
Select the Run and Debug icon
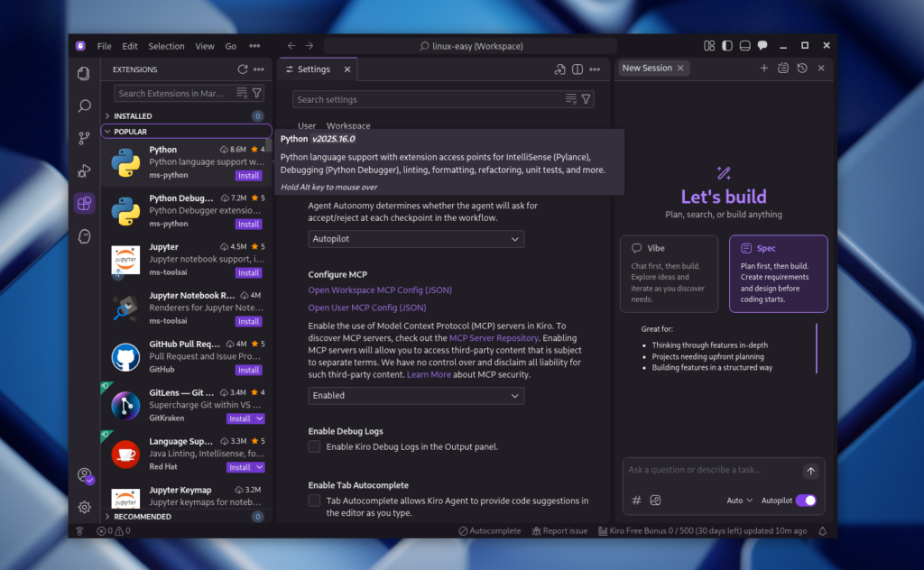(84, 170)
